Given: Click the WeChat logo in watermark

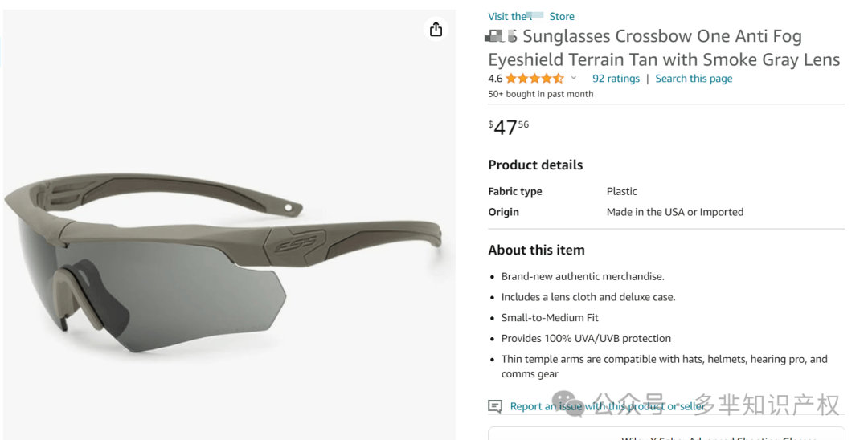Looking at the screenshot, I should click(567, 402).
